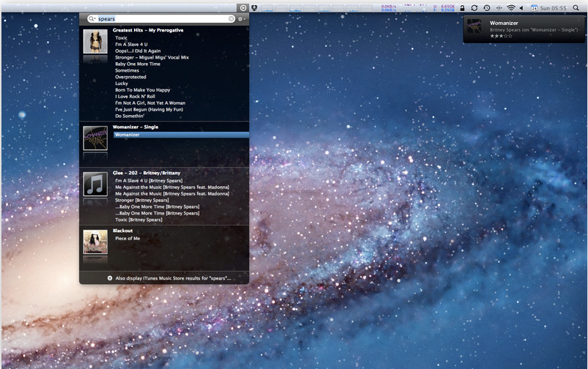Click the lock icon in the menu bar

pos(462,8)
